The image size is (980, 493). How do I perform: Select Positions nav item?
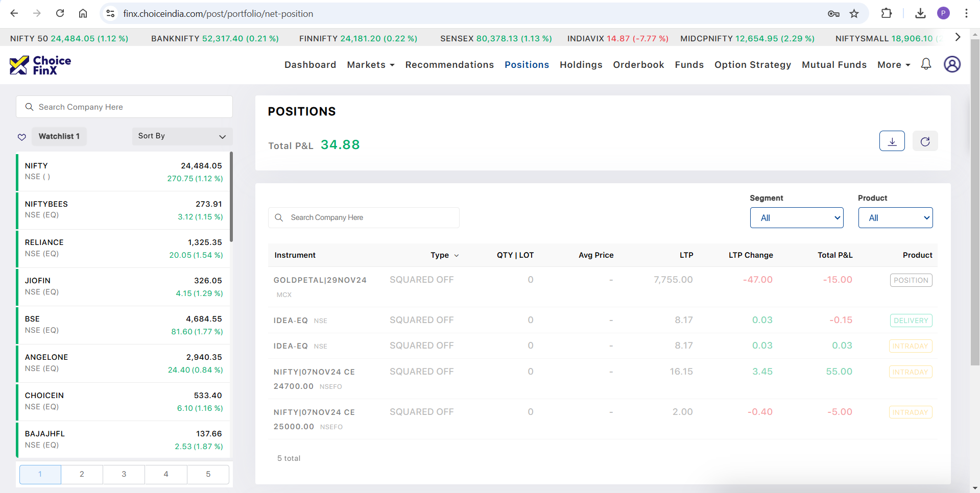[x=527, y=65]
